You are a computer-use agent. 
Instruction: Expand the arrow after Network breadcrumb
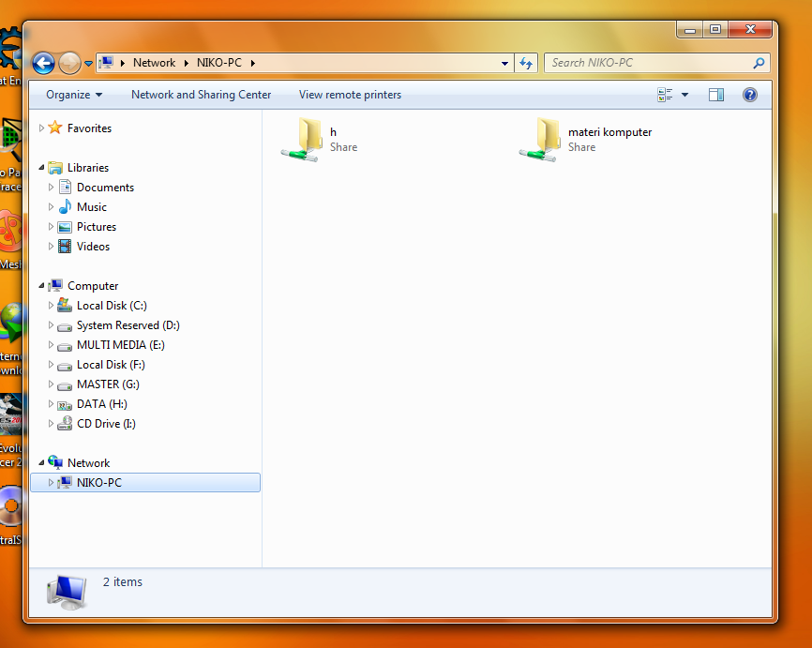(186, 63)
